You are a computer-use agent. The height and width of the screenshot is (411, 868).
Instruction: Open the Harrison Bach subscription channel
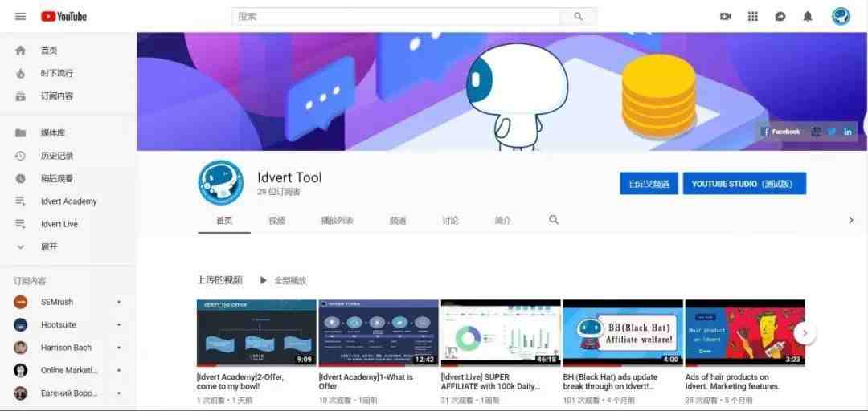(x=68, y=348)
